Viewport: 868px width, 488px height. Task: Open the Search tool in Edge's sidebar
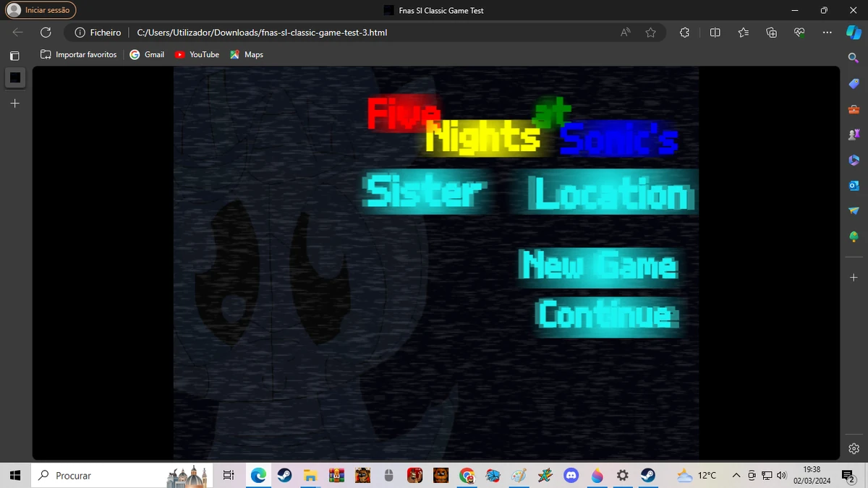coord(854,57)
